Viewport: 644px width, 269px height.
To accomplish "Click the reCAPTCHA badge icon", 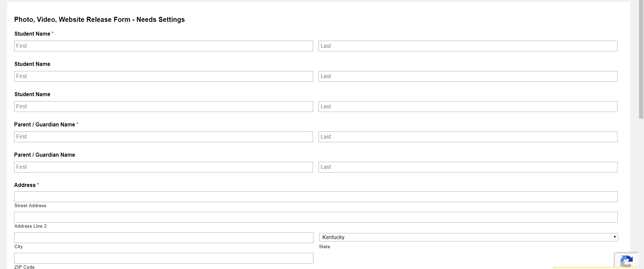I will click(x=627, y=261).
